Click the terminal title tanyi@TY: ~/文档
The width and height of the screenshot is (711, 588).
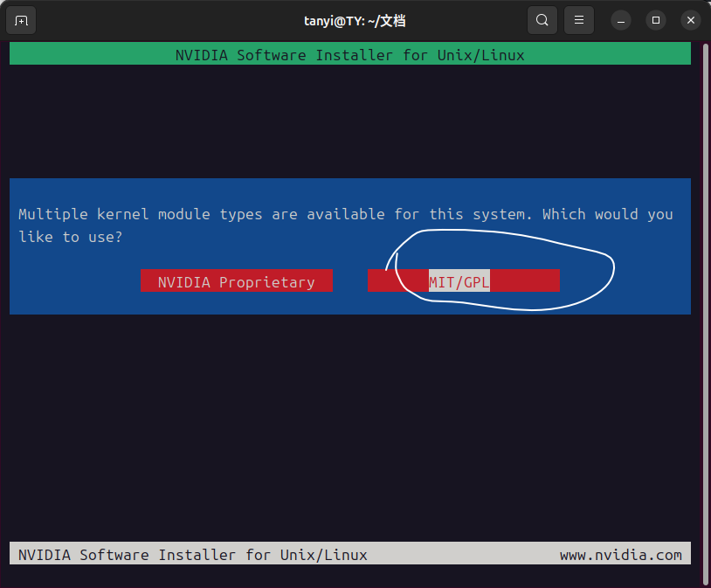click(355, 21)
